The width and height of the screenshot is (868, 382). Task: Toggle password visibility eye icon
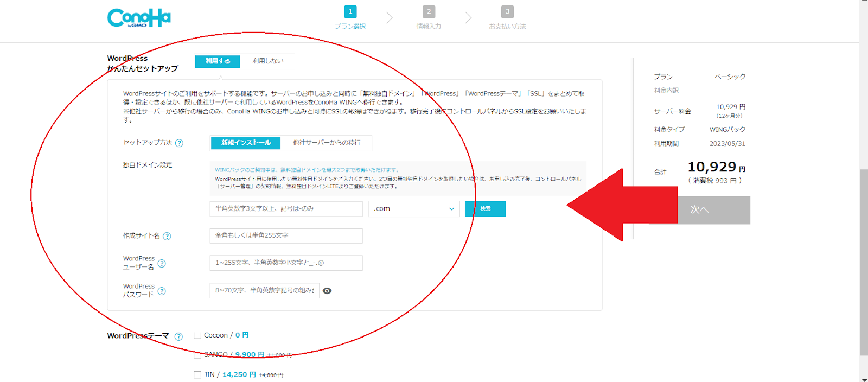[x=327, y=291]
